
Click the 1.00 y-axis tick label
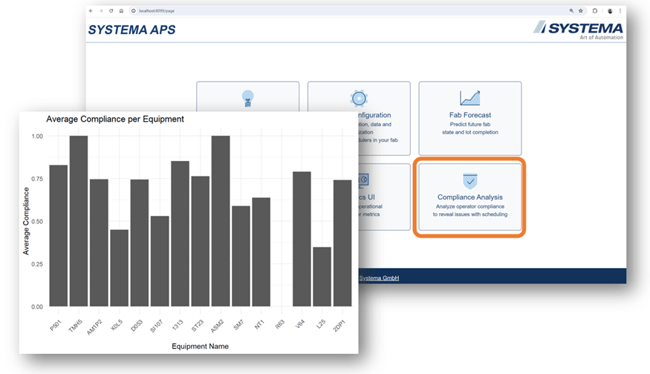[x=37, y=136]
